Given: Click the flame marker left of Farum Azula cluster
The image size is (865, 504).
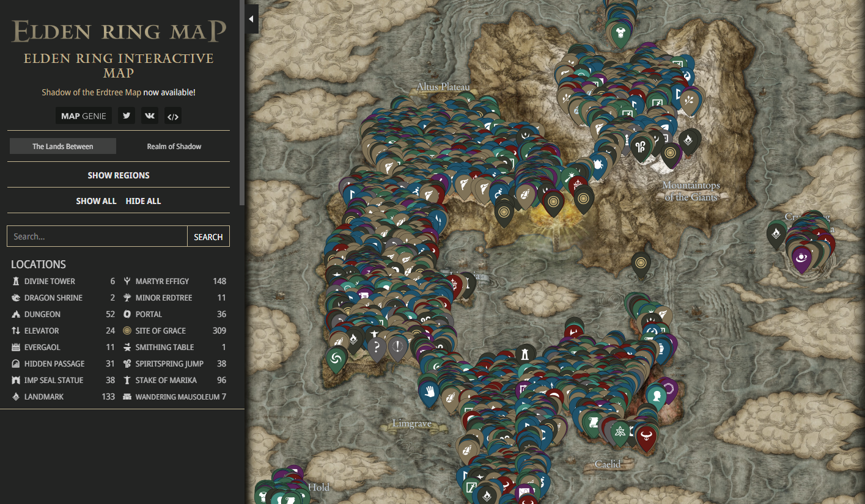Looking at the screenshot, I should (x=776, y=234).
